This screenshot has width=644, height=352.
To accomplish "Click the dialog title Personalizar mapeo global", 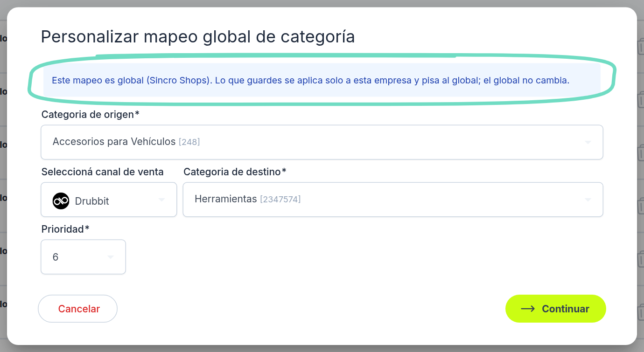I will pyautogui.click(x=198, y=36).
